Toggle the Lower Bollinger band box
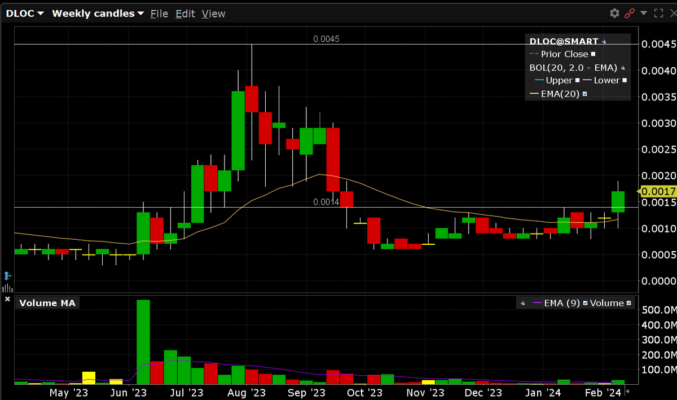This screenshot has width=677, height=400. [624, 80]
